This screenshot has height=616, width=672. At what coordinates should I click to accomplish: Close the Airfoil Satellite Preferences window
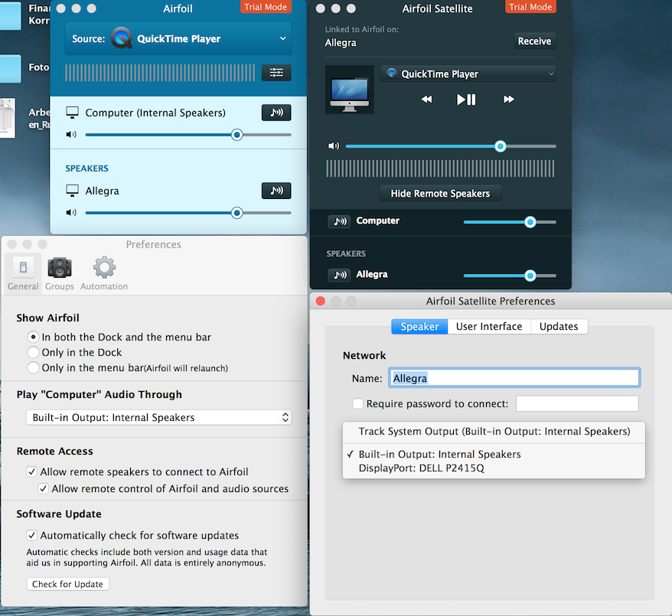pyautogui.click(x=320, y=301)
